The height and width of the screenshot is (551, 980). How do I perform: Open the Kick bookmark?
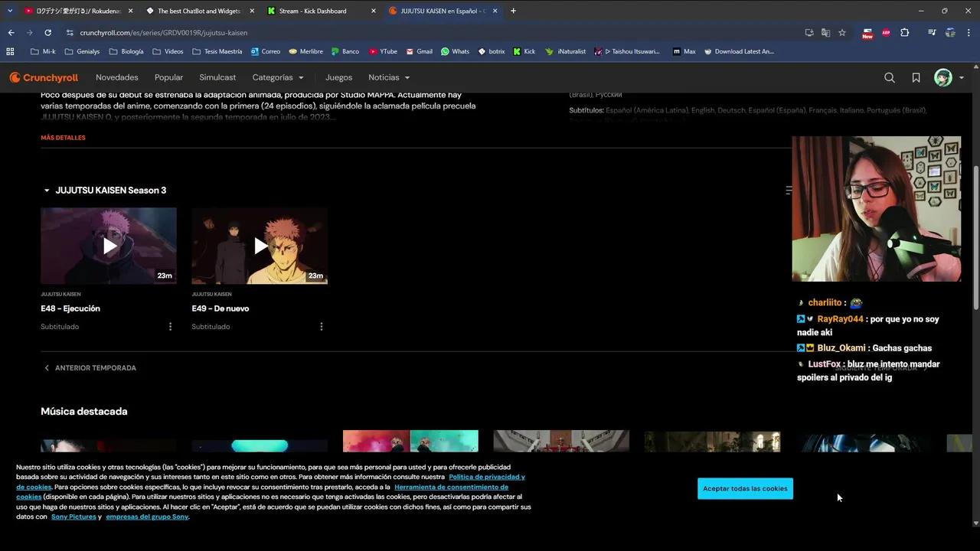point(524,51)
